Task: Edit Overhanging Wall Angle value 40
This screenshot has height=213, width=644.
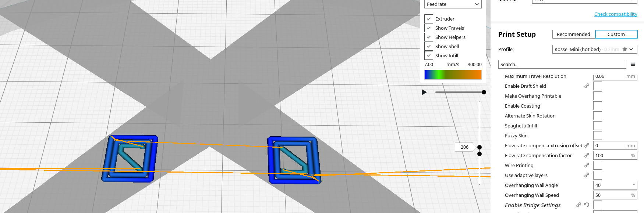Action: pyautogui.click(x=615, y=185)
